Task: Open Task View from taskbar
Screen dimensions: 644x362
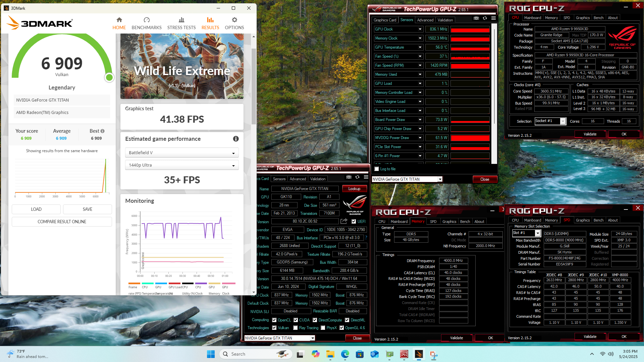Action: pyautogui.click(x=301, y=354)
